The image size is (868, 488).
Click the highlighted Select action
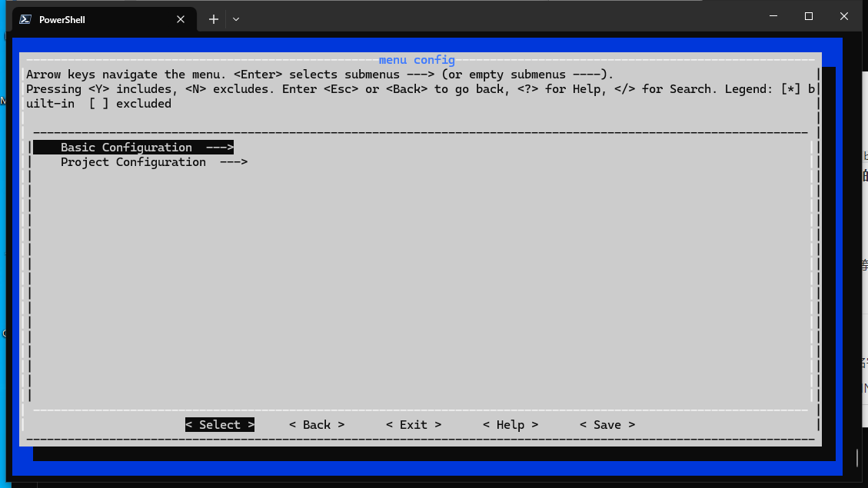(x=219, y=424)
